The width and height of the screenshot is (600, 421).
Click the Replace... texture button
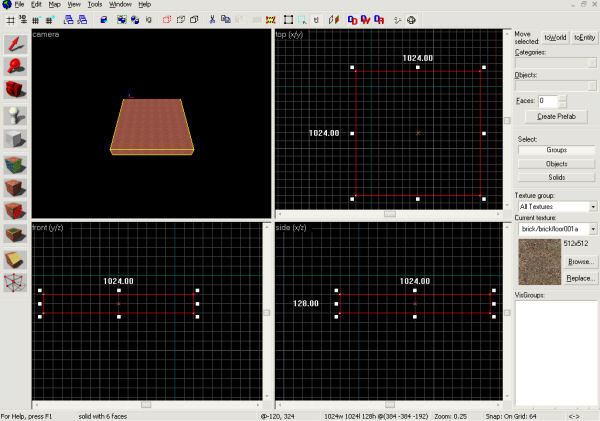pos(581,278)
